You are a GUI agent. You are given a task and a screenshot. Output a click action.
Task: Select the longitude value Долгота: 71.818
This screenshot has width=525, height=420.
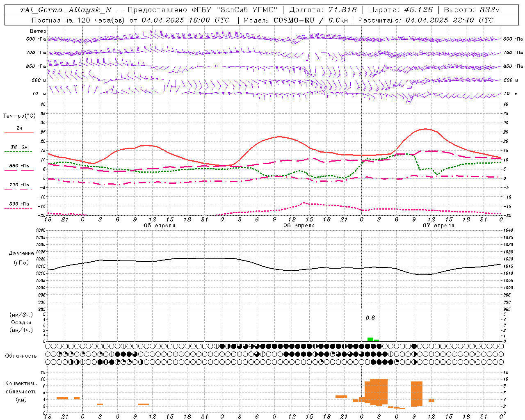(323, 10)
